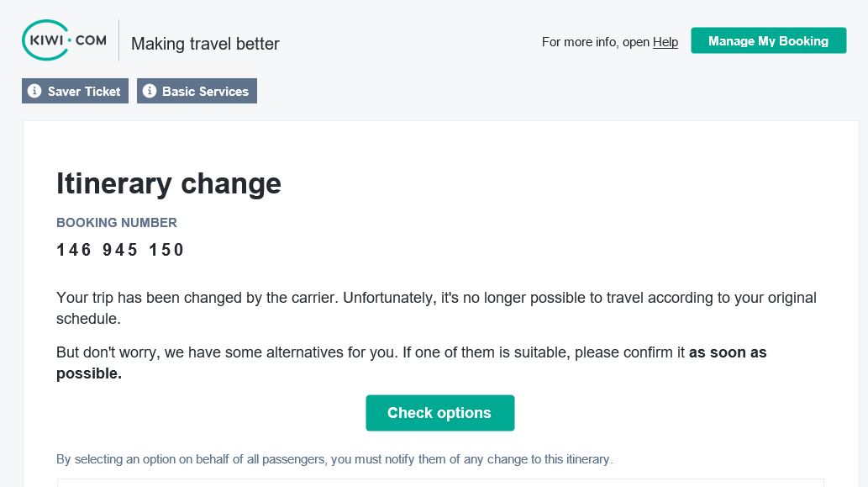Click the COM text in the logo
This screenshot has height=487, width=868.
coord(91,40)
